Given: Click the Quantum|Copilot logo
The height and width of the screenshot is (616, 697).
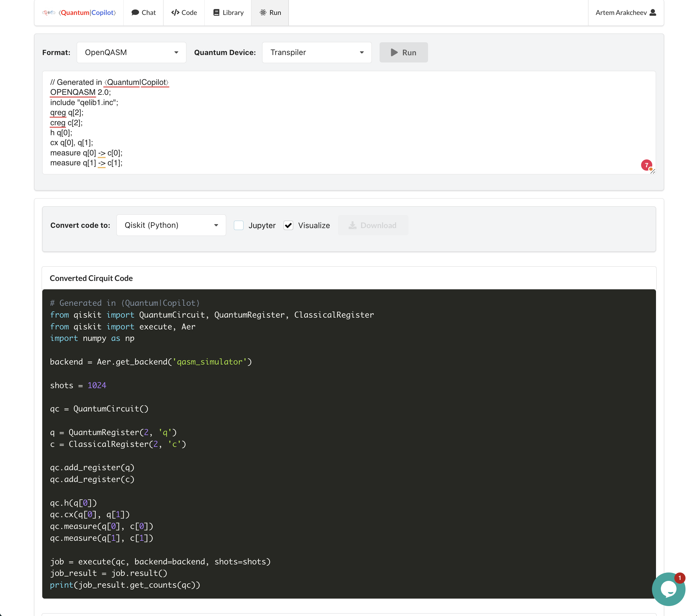Looking at the screenshot, I should [x=79, y=13].
